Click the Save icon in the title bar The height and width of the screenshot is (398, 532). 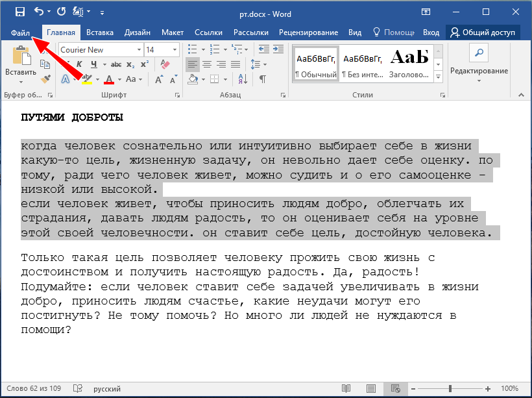pos(19,12)
